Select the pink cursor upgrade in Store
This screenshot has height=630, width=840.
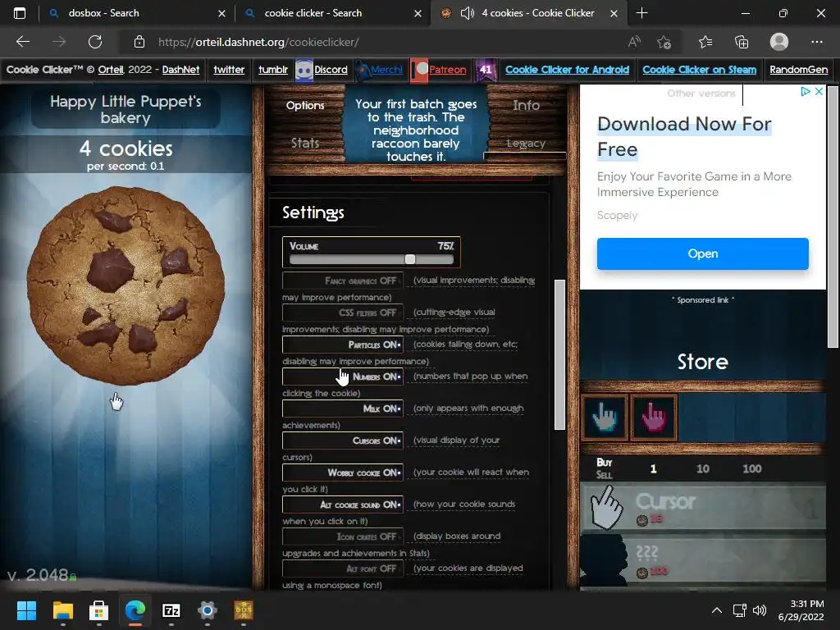(654, 418)
